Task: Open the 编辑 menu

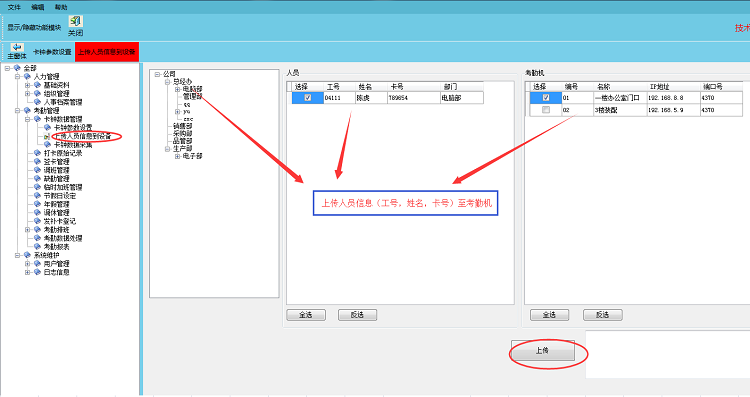Action: (x=38, y=7)
